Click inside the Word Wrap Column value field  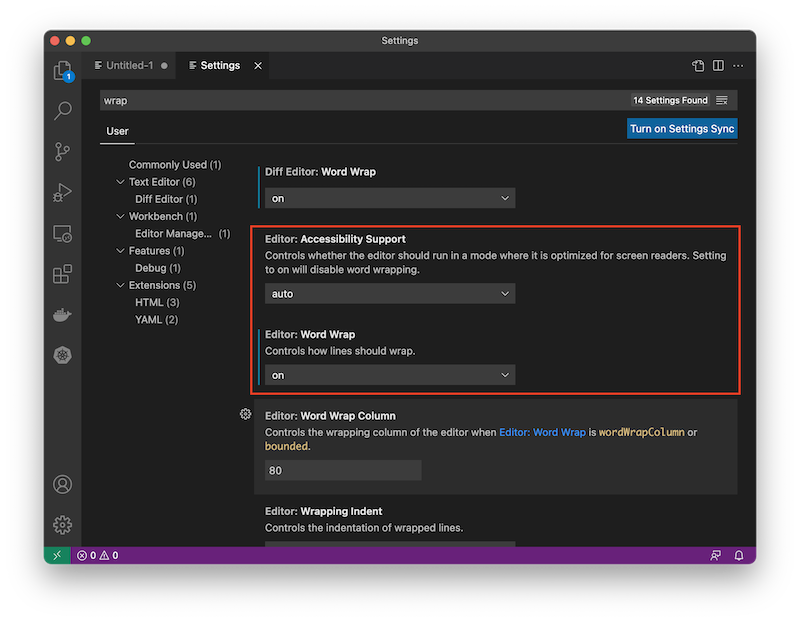(342, 469)
